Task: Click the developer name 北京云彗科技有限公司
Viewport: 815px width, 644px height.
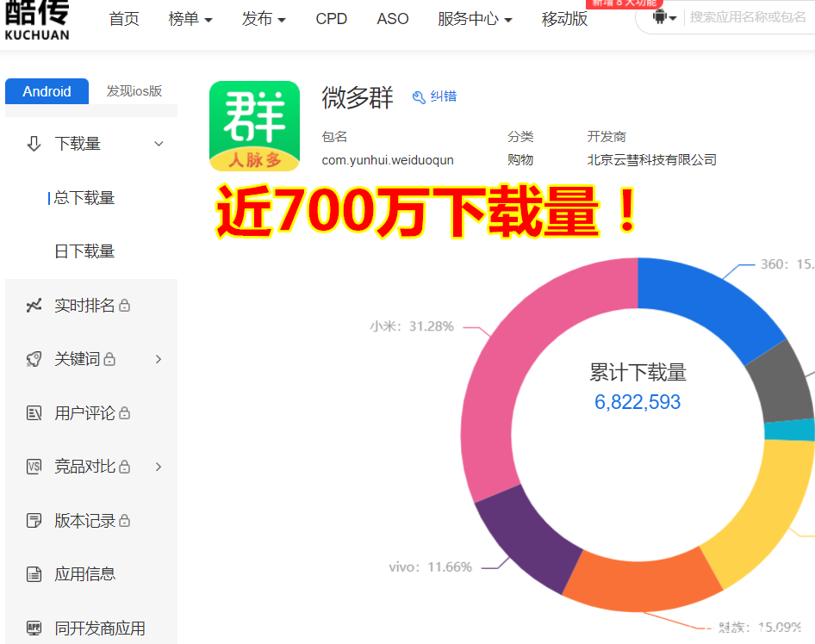Action: tap(652, 160)
